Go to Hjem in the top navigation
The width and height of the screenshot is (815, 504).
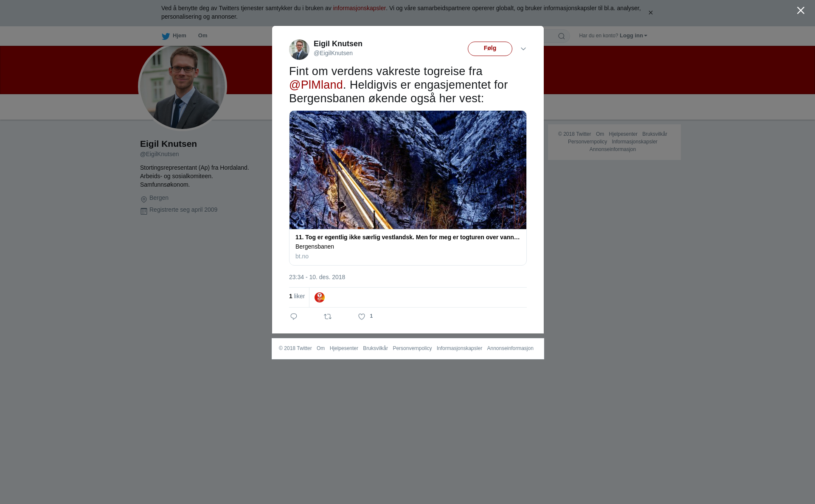pyautogui.click(x=180, y=36)
